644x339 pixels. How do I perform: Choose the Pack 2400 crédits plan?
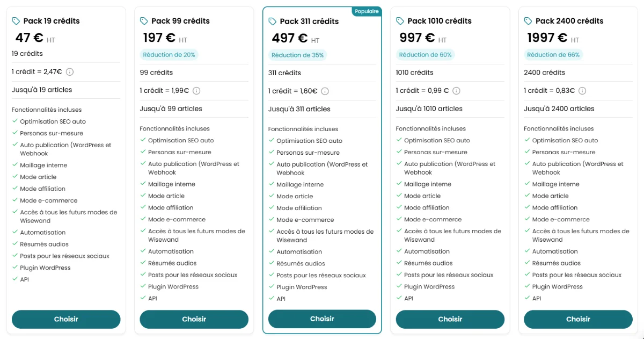pos(578,319)
